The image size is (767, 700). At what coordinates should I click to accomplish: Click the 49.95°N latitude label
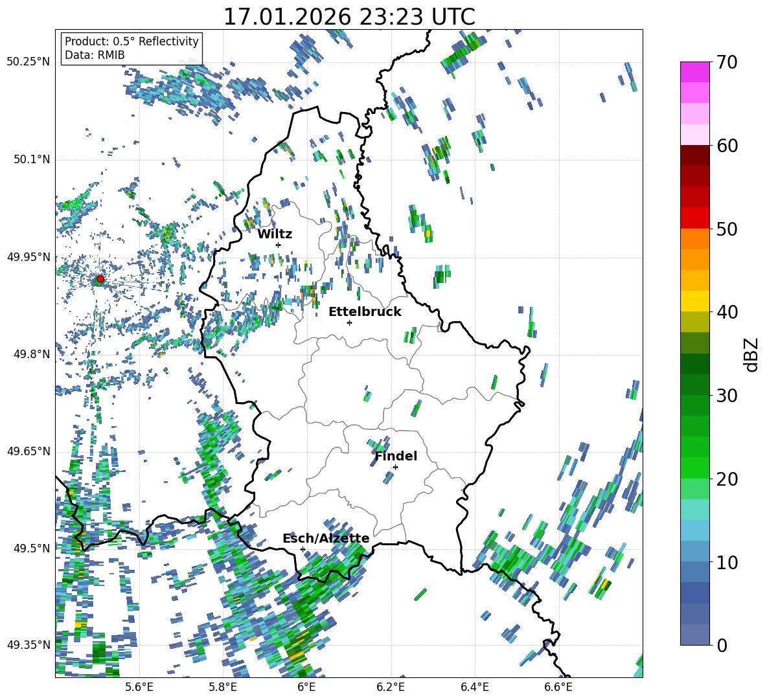29,257
